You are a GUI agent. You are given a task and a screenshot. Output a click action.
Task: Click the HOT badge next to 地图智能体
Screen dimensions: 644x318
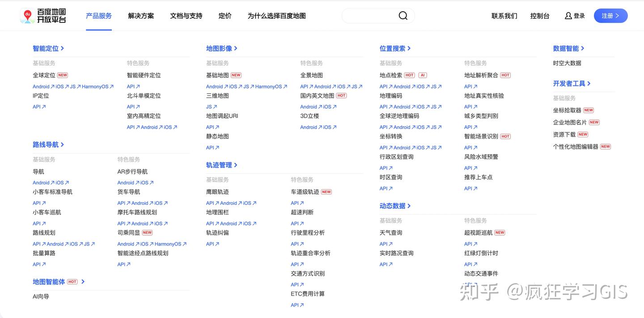(72, 282)
